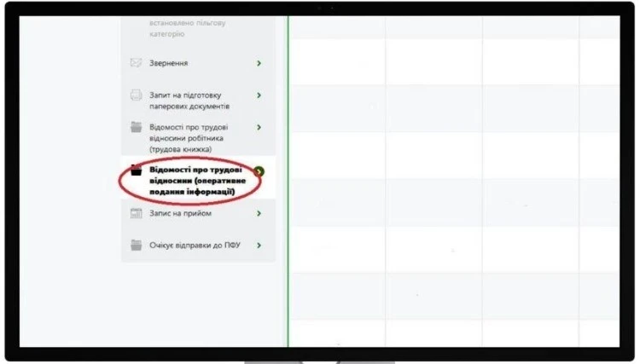640x364 pixels.
Task: Expand arrow beside Очікує відправки до ПФУ
Action: (259, 246)
